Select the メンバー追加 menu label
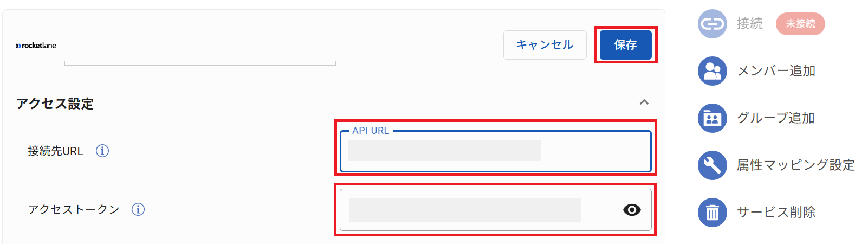 (x=776, y=71)
